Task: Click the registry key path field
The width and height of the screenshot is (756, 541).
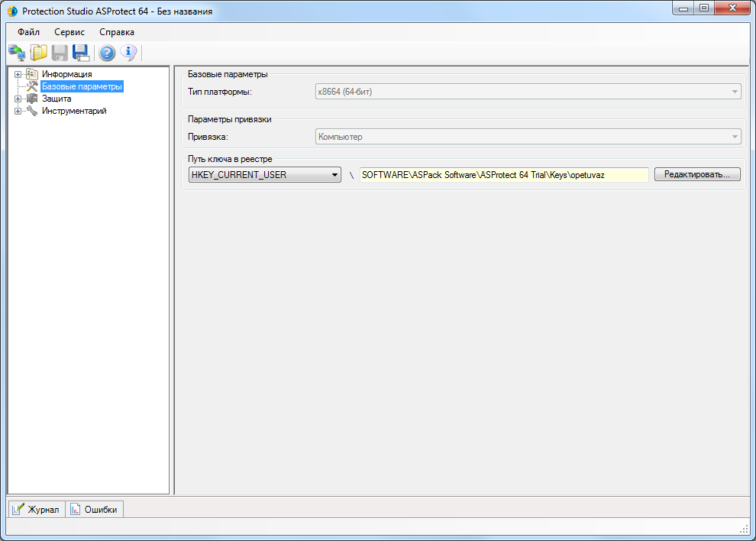Action: click(x=504, y=175)
